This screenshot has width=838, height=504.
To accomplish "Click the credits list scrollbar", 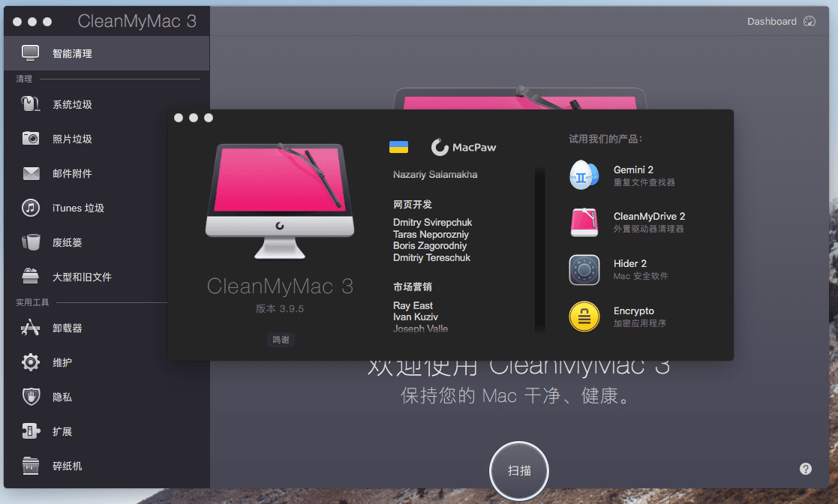I will (539, 250).
